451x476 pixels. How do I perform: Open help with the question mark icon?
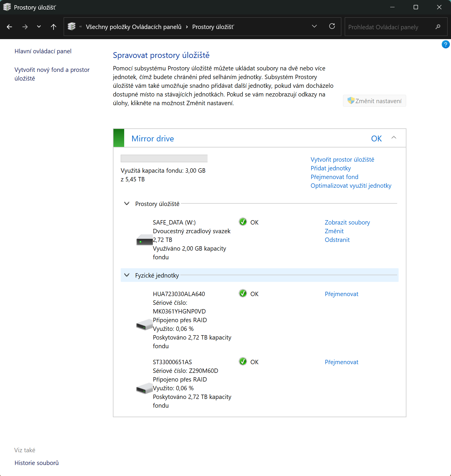pyautogui.click(x=445, y=45)
